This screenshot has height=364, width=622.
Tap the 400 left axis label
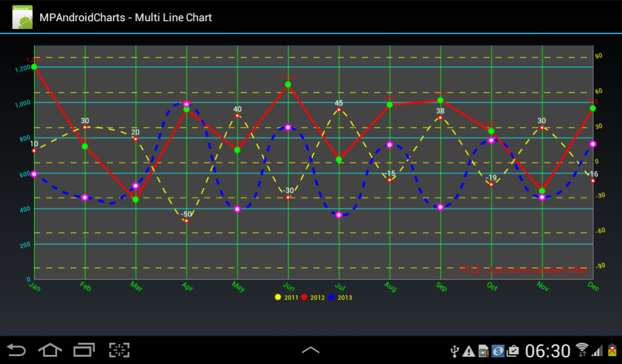[25, 209]
